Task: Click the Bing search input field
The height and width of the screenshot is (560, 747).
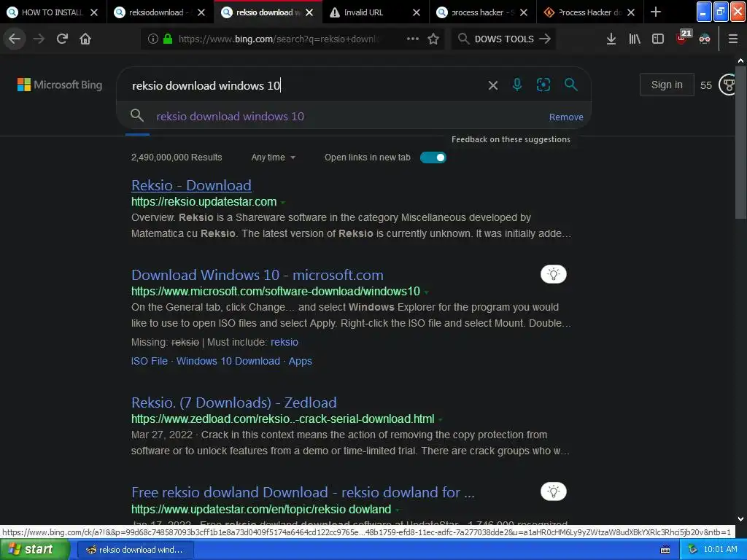Action: (305, 85)
